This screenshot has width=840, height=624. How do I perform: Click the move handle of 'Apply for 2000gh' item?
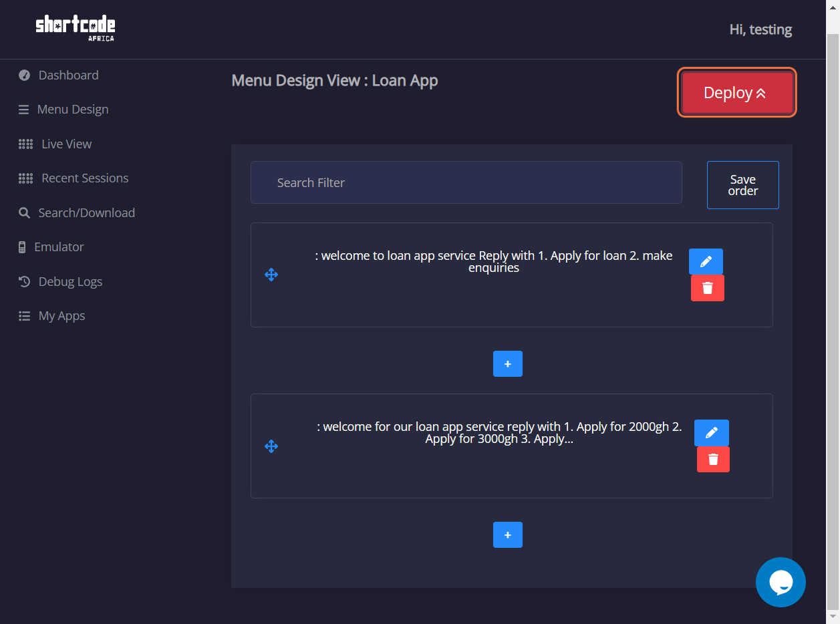click(x=271, y=446)
